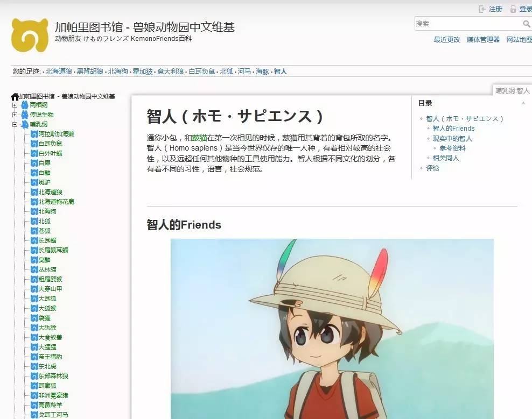This screenshot has height=419, width=532.
Task: Click the blue icon next to 白耳负鼠
Action: pyautogui.click(x=34, y=144)
